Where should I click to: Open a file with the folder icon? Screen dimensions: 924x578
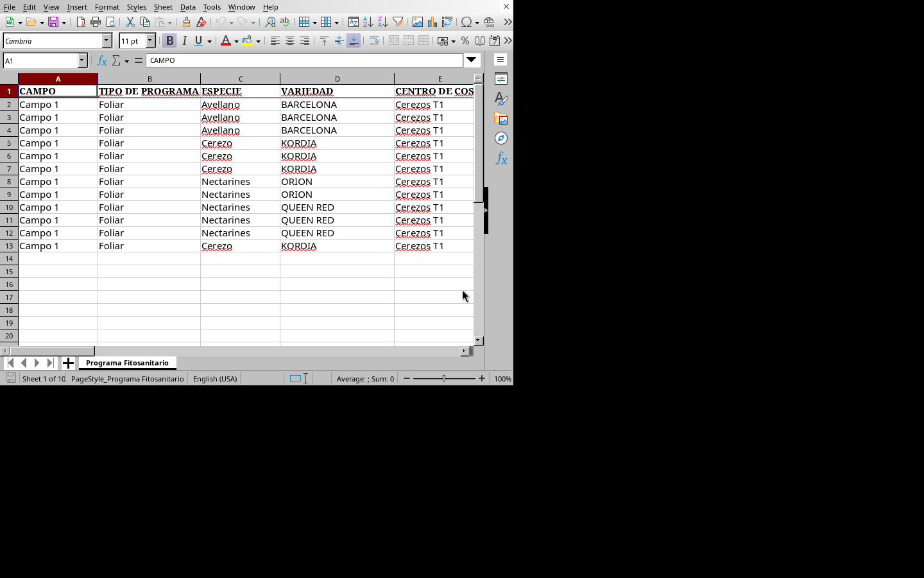[x=31, y=22]
